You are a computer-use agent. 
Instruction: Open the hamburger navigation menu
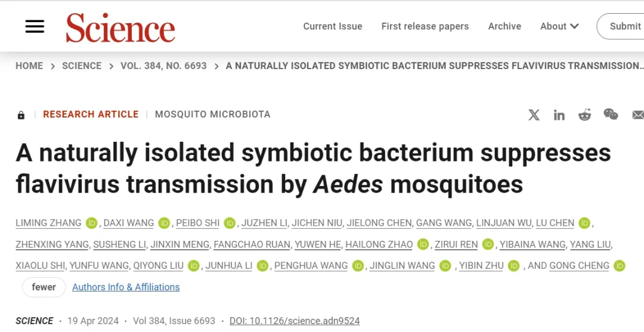pos(35,26)
